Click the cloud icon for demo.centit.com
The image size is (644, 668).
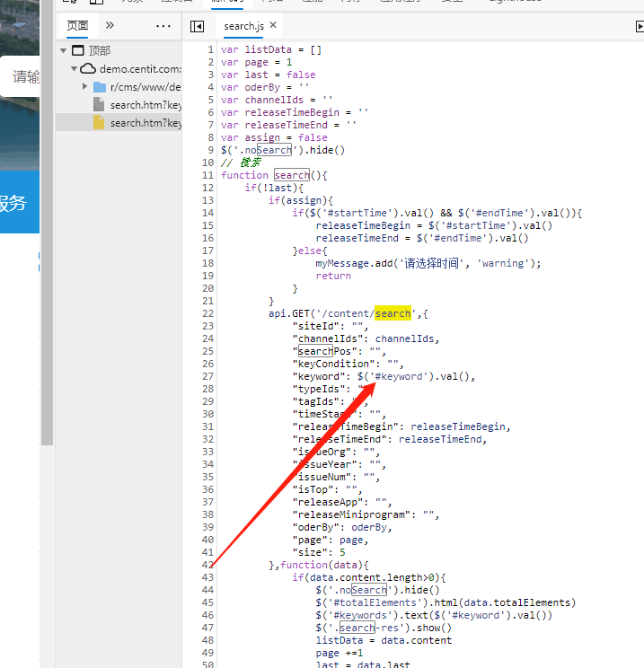tap(87, 68)
